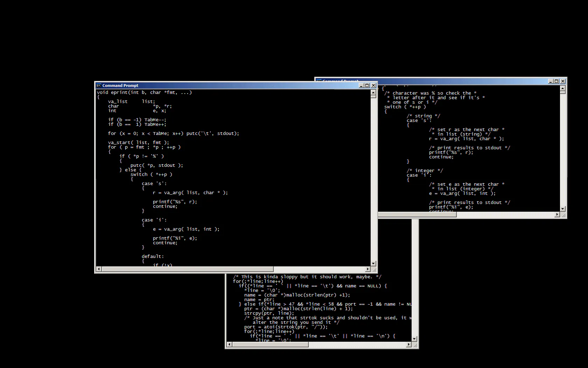
Task: Click eprint window's horizontal scrollbar thumb
Action: click(x=188, y=269)
